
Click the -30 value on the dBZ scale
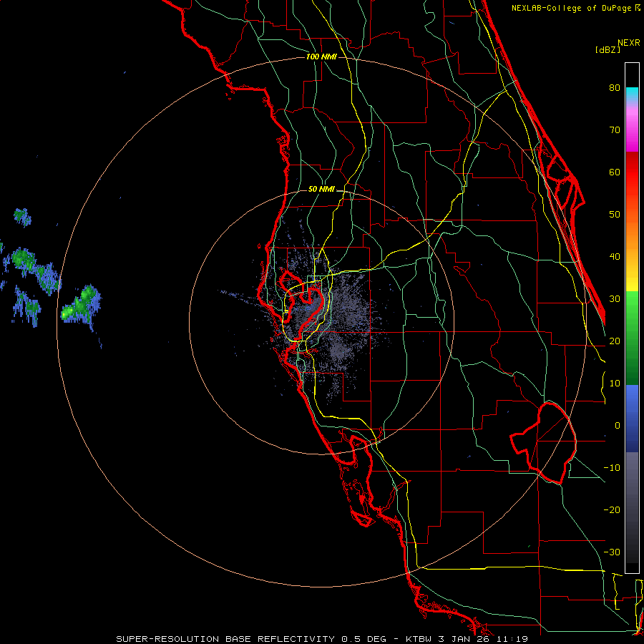coord(612,552)
